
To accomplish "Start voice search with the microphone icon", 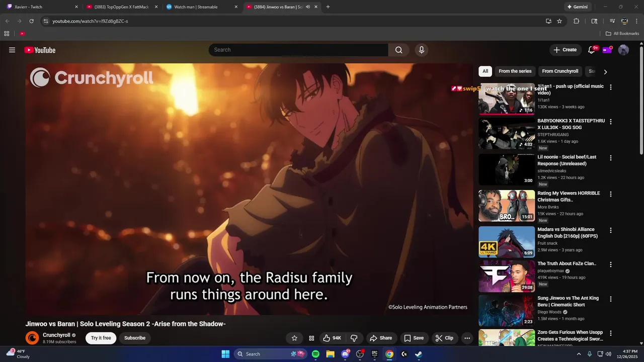I will pyautogui.click(x=422, y=50).
